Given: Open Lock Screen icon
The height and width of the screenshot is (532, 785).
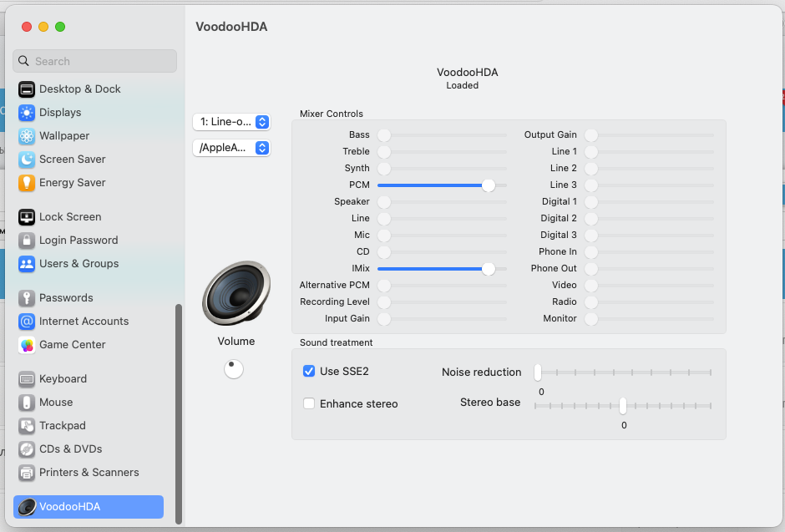Looking at the screenshot, I should pos(27,216).
